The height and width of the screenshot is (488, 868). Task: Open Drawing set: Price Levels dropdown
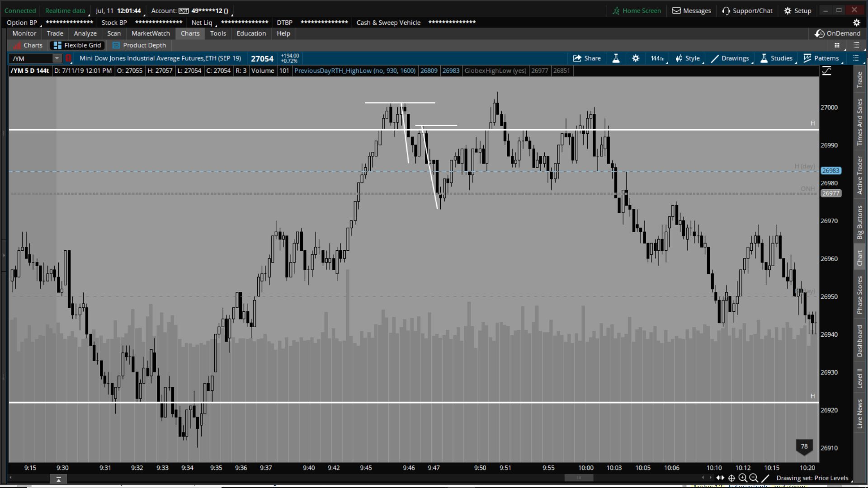coord(813,478)
